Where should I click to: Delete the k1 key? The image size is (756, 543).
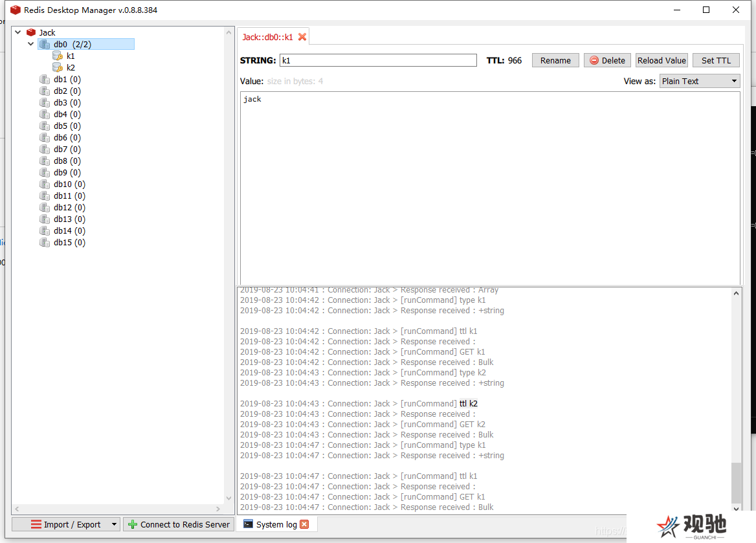pyautogui.click(x=607, y=60)
